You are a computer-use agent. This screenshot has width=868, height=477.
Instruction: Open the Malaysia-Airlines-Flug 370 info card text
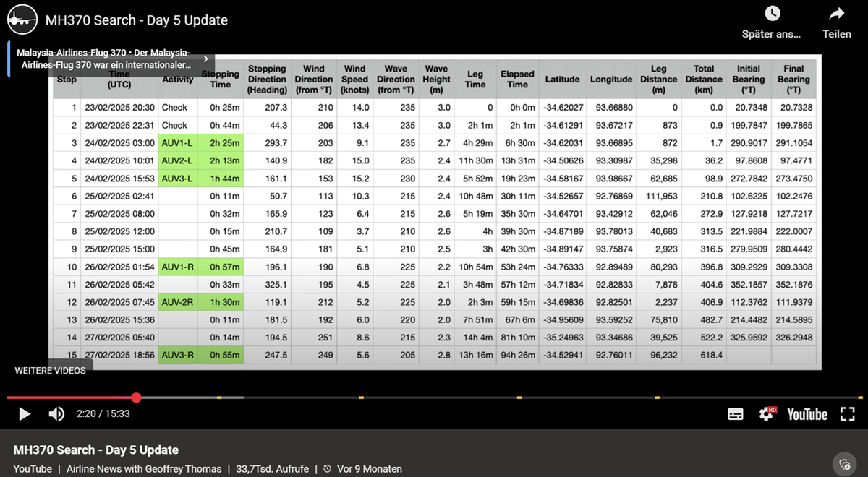(103, 59)
